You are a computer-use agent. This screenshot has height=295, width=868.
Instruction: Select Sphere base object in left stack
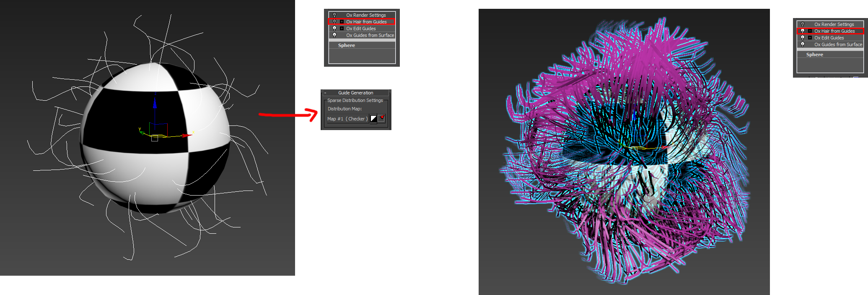click(347, 45)
